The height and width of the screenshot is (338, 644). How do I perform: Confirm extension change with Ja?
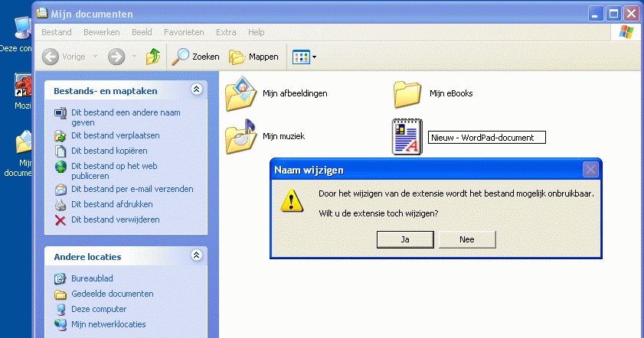[x=405, y=239]
